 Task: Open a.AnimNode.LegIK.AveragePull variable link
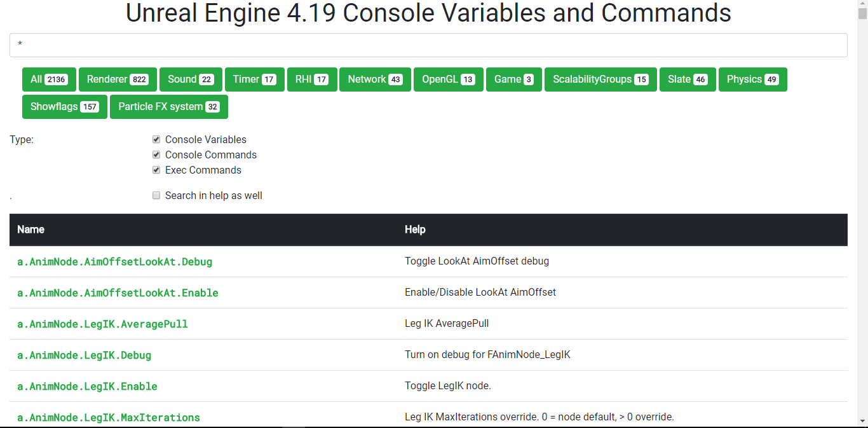click(102, 324)
